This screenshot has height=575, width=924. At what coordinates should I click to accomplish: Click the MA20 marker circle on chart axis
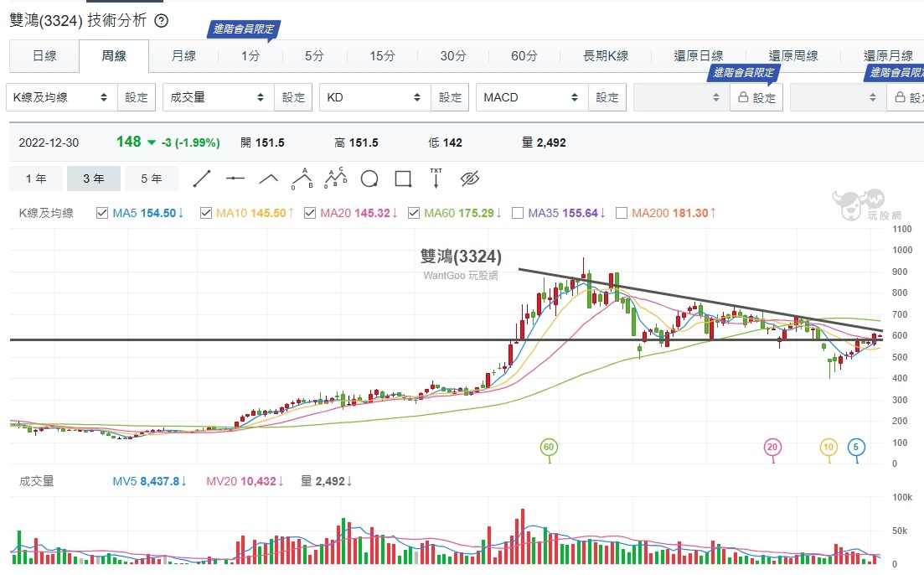coord(772,447)
